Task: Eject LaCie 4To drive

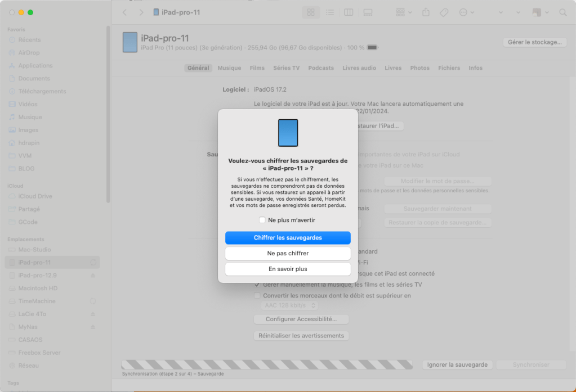Action: [93, 314]
